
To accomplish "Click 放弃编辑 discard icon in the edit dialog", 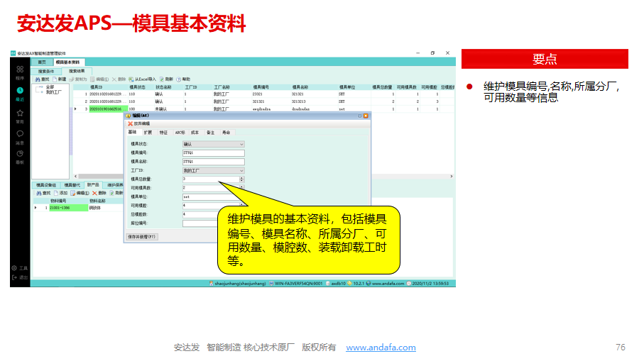I will pos(130,123).
